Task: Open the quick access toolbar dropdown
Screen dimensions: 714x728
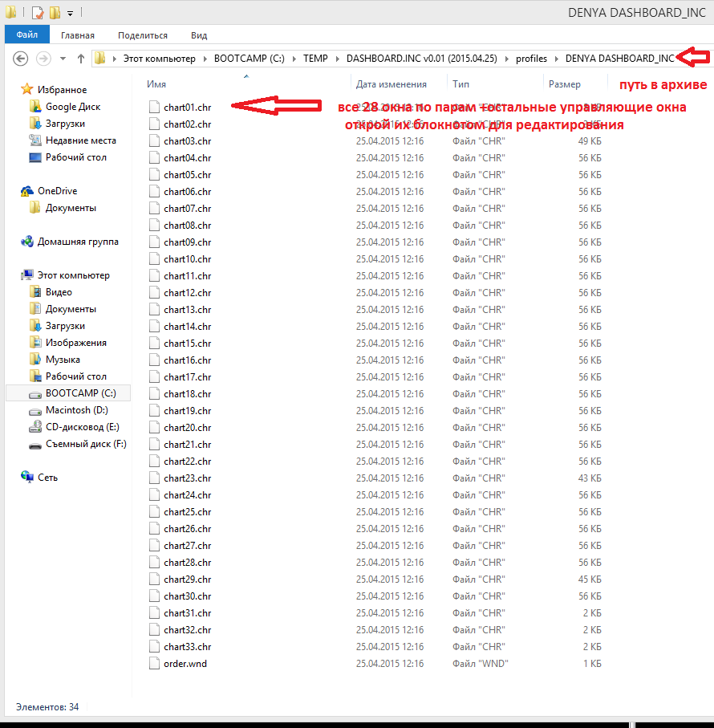Action: click(70, 14)
